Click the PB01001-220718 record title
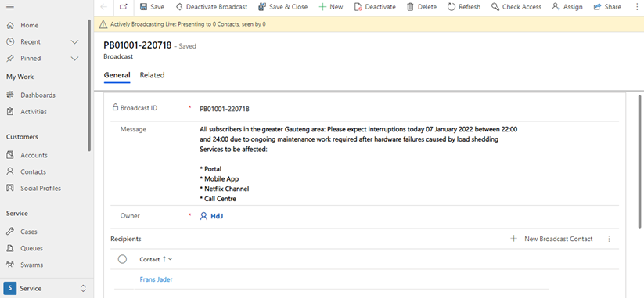644x299 pixels. pos(137,45)
